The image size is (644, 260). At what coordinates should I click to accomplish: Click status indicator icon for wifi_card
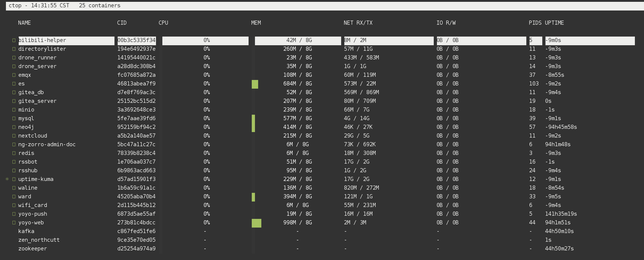14,205
